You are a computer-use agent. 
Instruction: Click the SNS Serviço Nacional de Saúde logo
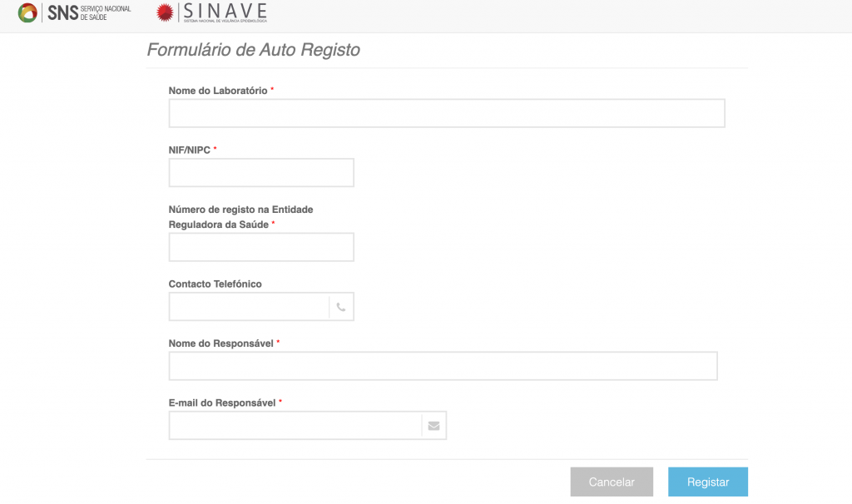coord(75,12)
